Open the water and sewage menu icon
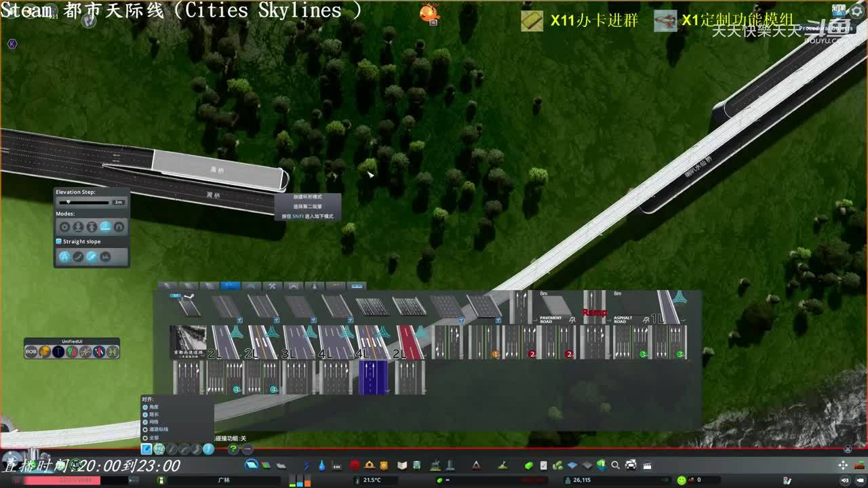868x488 pixels. click(x=321, y=465)
